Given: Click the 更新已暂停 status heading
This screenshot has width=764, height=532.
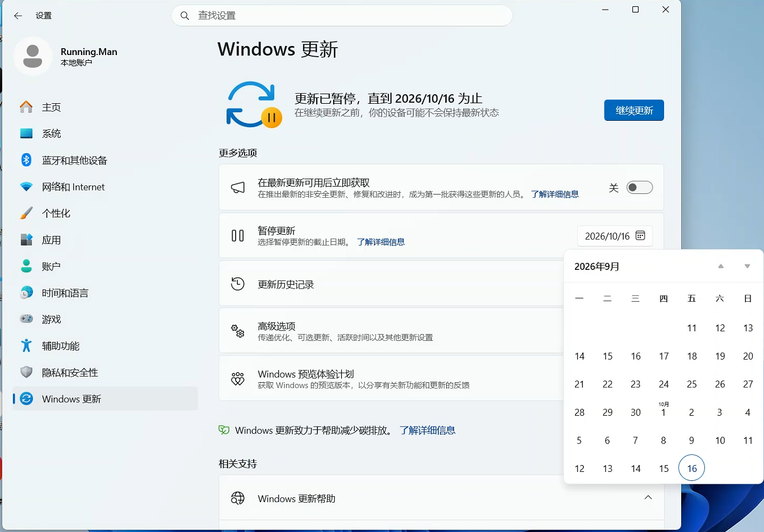Looking at the screenshot, I should [x=388, y=99].
